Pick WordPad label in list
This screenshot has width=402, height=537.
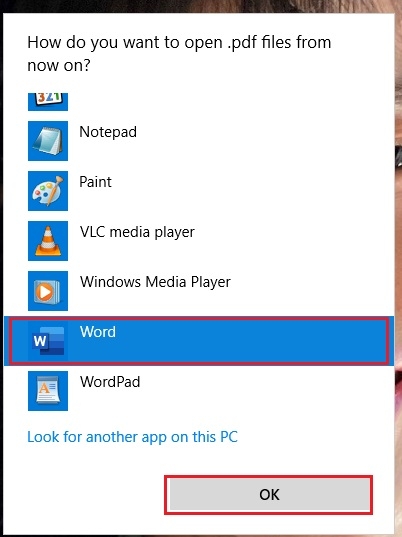click(110, 382)
